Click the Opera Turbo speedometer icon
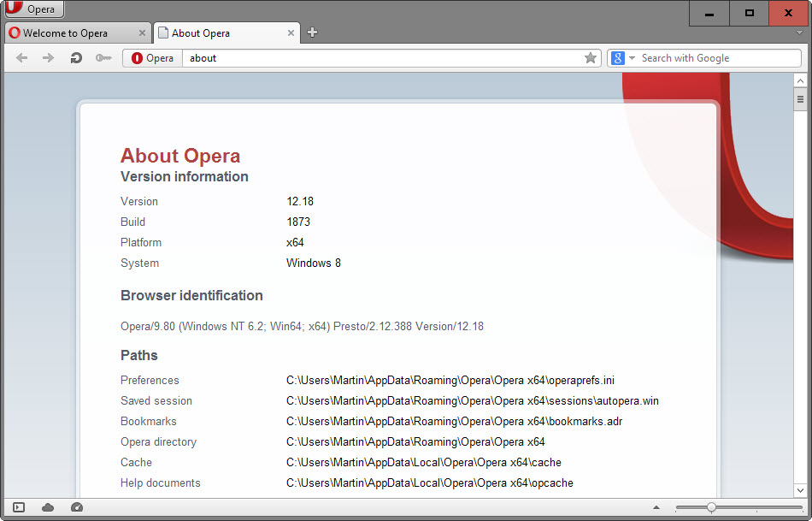 (77, 507)
